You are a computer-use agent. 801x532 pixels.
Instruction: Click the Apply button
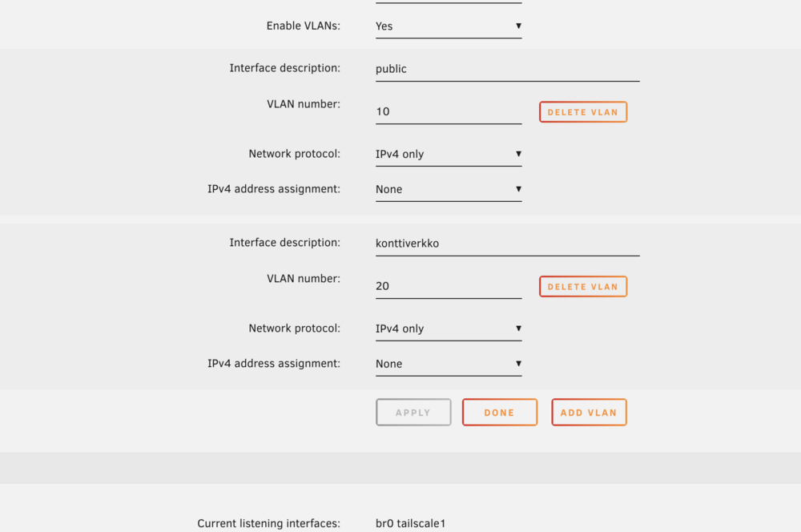[413, 413]
